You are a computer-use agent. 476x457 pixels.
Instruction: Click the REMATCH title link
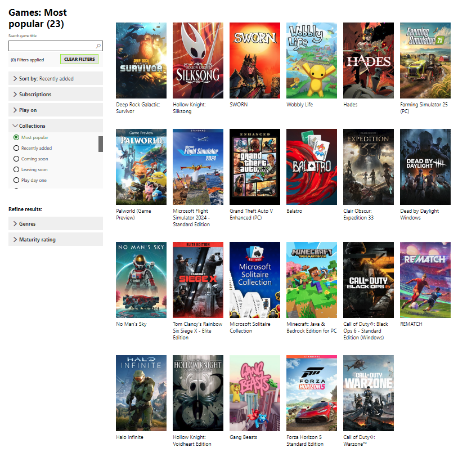411,324
